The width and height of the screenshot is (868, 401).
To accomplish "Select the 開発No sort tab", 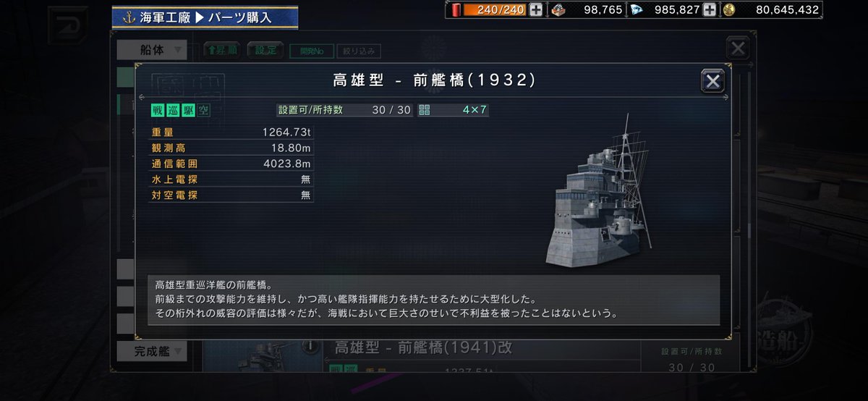I will (311, 51).
